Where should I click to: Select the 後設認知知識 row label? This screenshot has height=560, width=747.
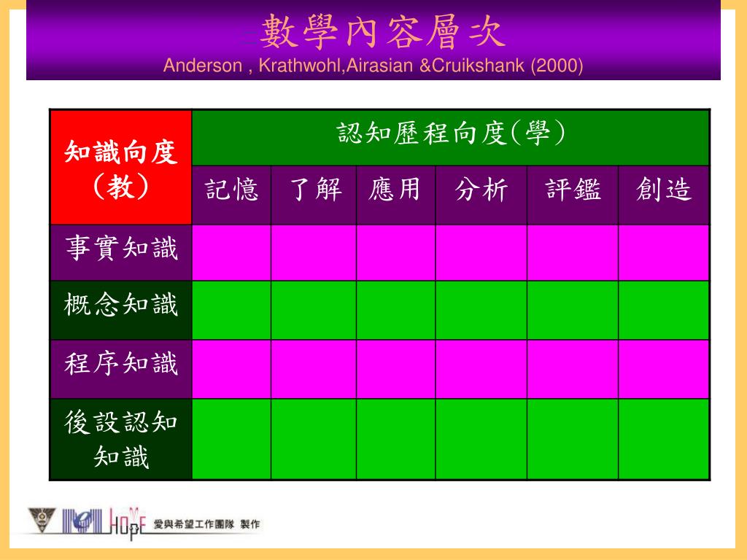[121, 439]
